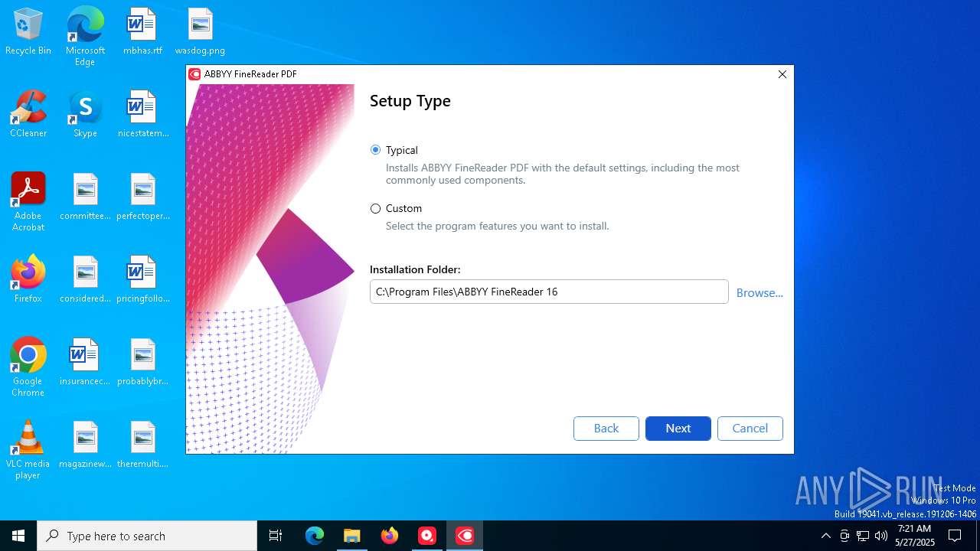Viewport: 980px width, 551px height.
Task: Select the Adobe Acrobat desktop shortcut
Action: click(x=28, y=202)
